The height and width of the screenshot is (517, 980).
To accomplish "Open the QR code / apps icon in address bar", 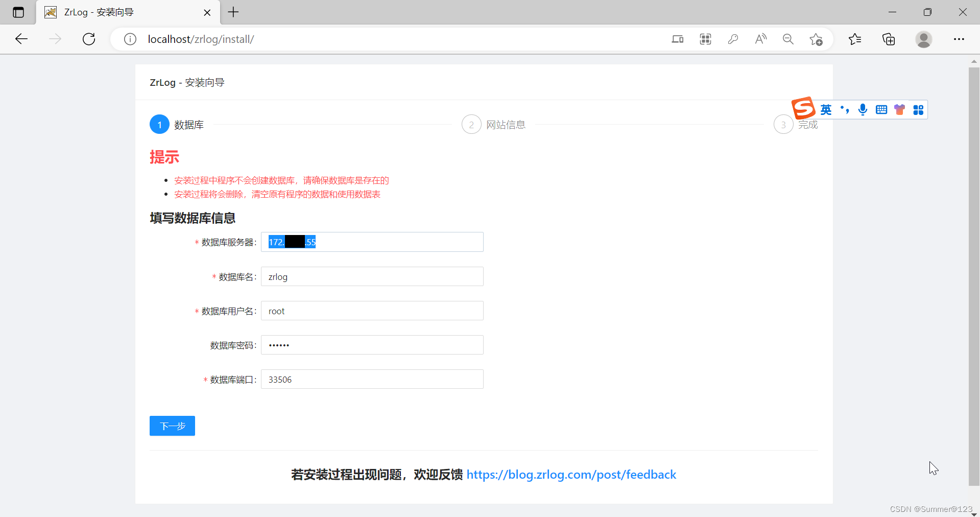I will 705,39.
